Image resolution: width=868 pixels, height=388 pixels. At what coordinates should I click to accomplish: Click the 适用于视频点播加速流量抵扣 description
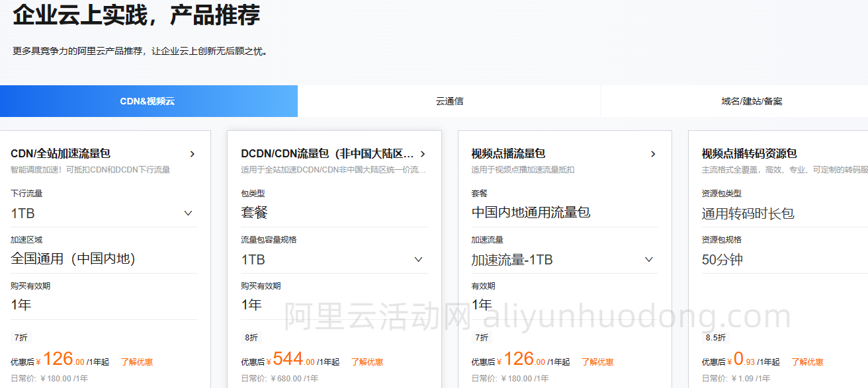523,170
